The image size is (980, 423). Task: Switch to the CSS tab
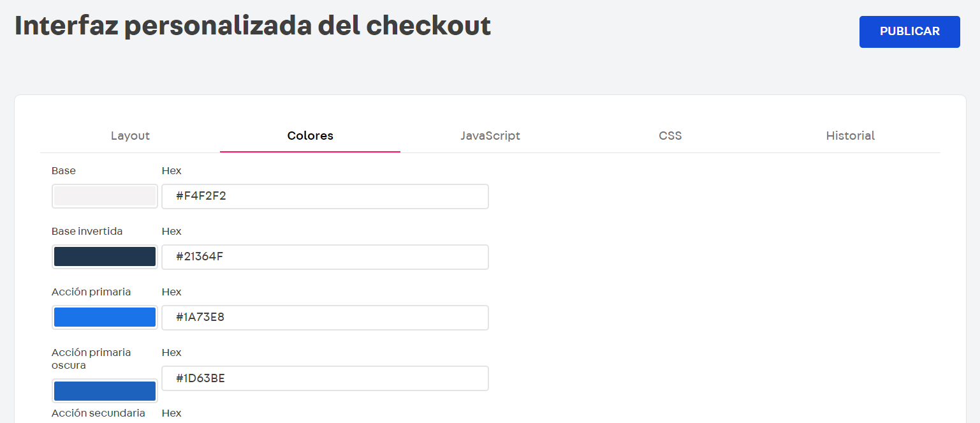670,135
